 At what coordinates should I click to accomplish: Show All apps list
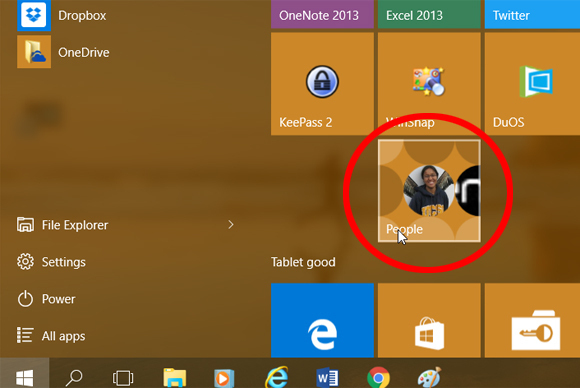click(x=52, y=336)
